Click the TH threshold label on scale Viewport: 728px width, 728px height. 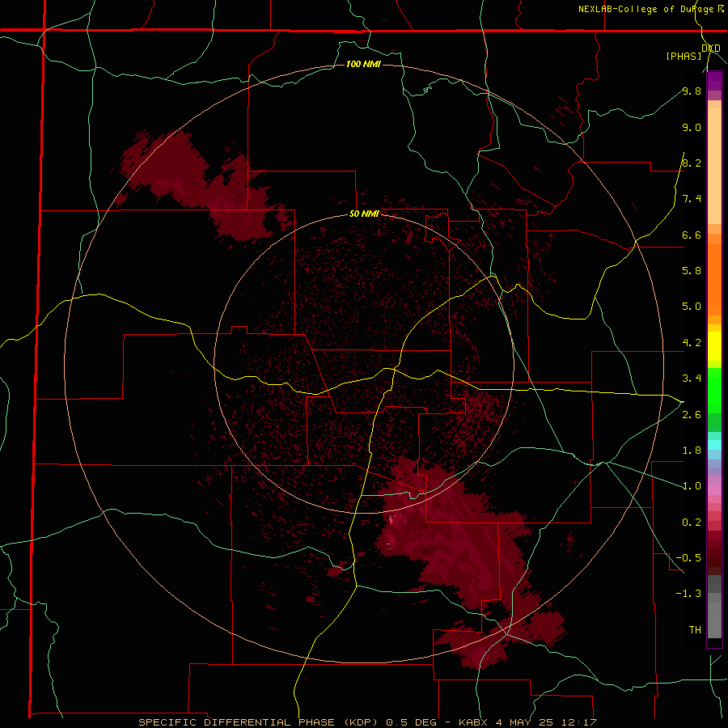point(695,630)
